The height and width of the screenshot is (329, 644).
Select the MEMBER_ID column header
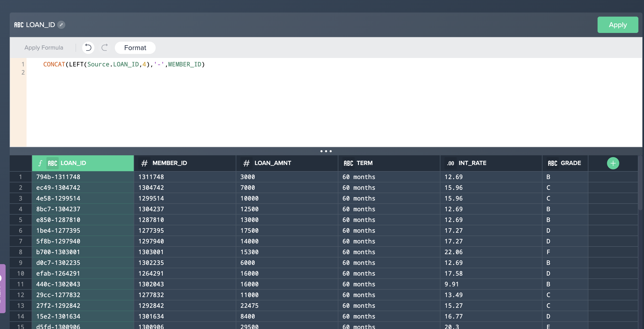tap(170, 163)
